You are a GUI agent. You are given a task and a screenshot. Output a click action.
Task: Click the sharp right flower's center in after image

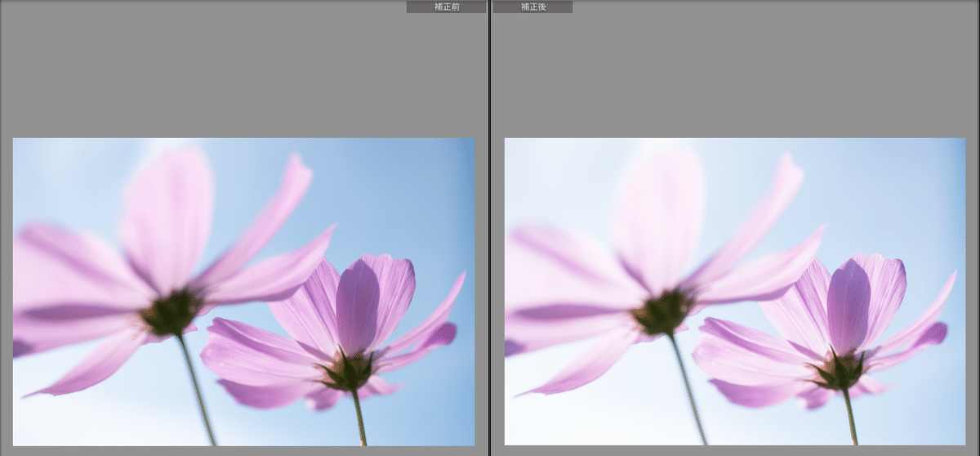click(x=841, y=370)
